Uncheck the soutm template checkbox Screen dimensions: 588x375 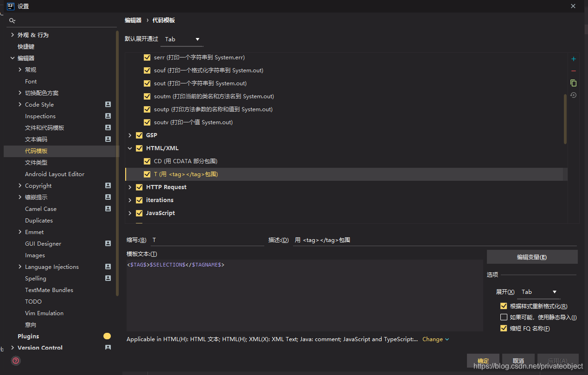(147, 96)
